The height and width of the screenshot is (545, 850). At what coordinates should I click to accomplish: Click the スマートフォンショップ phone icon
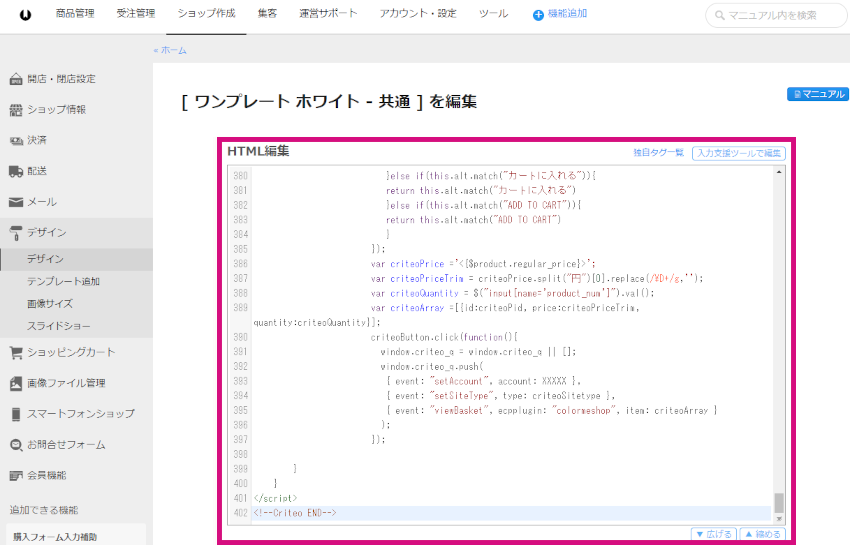pos(16,414)
